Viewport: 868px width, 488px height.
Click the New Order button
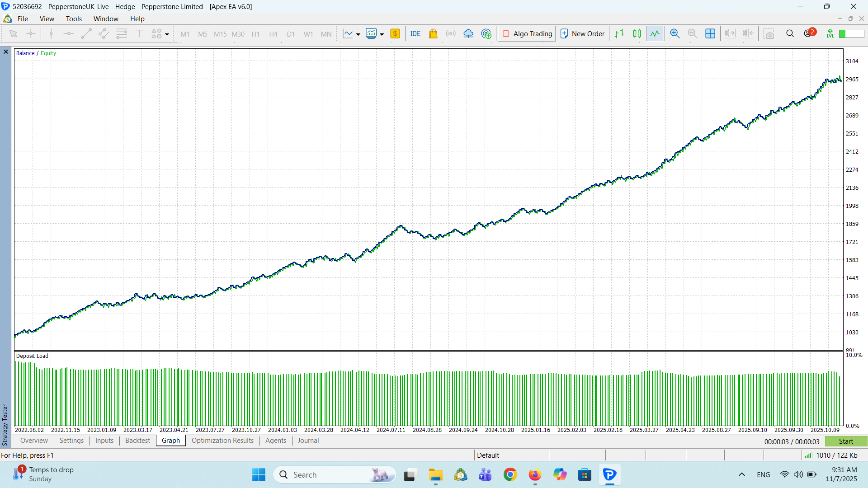click(x=582, y=33)
